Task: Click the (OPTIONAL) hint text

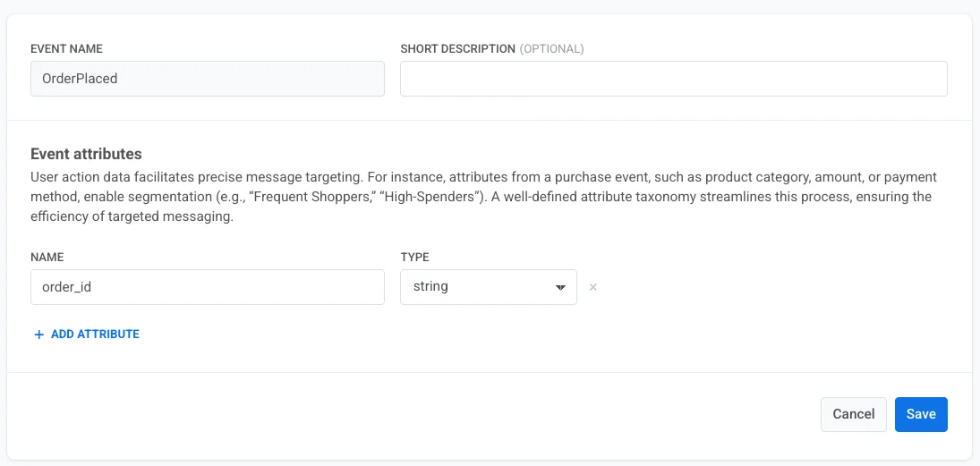Action: point(551,49)
